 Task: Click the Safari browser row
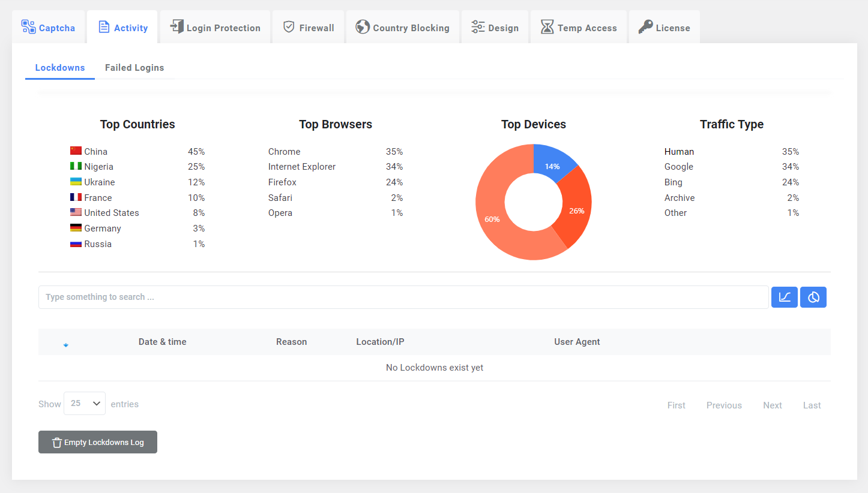[x=336, y=198]
